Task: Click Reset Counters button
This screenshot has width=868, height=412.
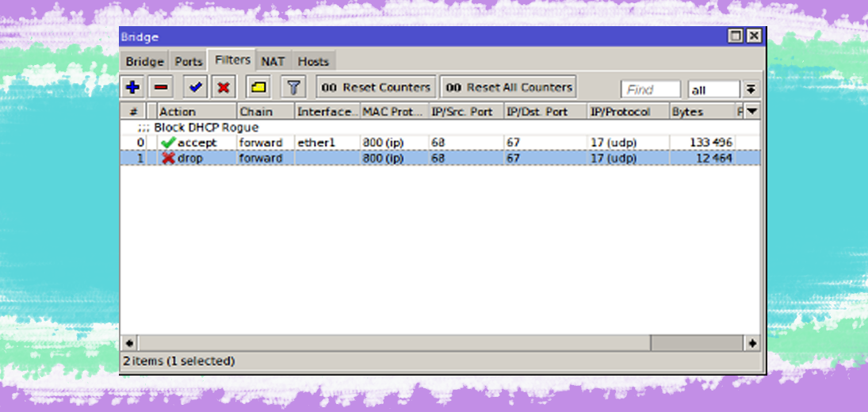Action: (x=376, y=87)
